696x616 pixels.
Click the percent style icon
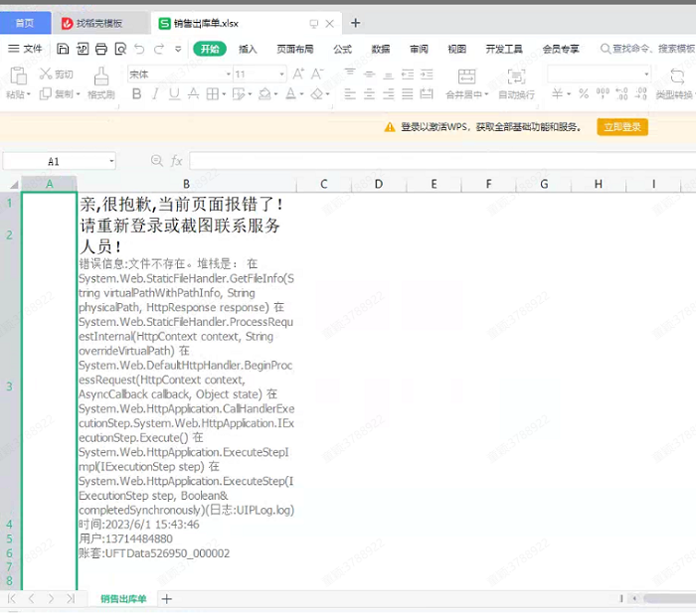(583, 94)
